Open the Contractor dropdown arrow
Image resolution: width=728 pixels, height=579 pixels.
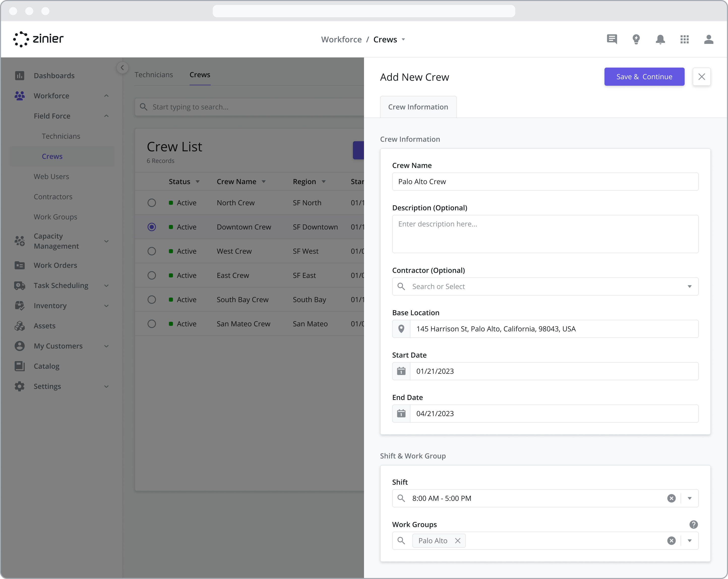689,286
